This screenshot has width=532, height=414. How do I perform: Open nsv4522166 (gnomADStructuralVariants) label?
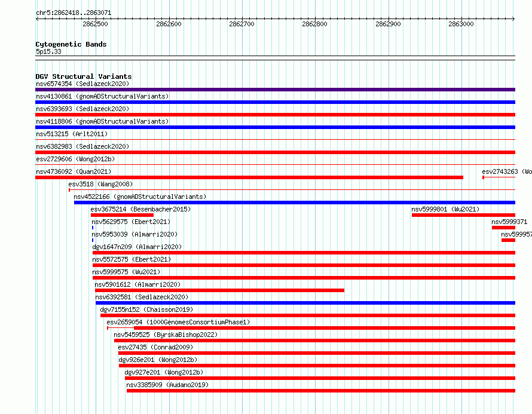click(x=140, y=197)
